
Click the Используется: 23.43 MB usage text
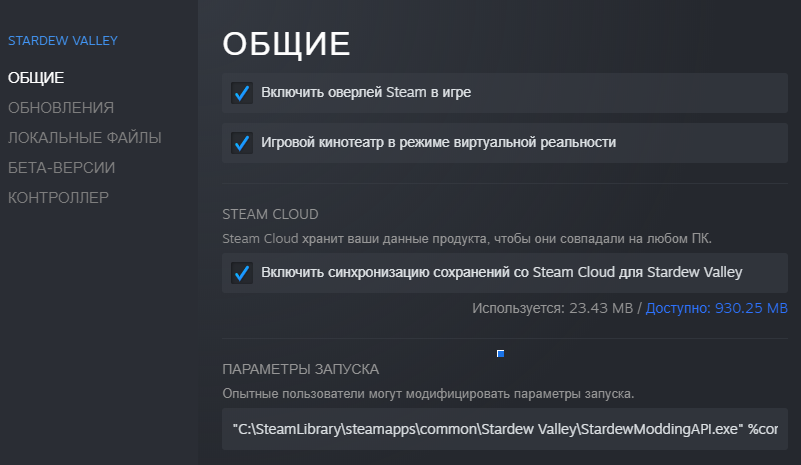pyautogui.click(x=552, y=309)
